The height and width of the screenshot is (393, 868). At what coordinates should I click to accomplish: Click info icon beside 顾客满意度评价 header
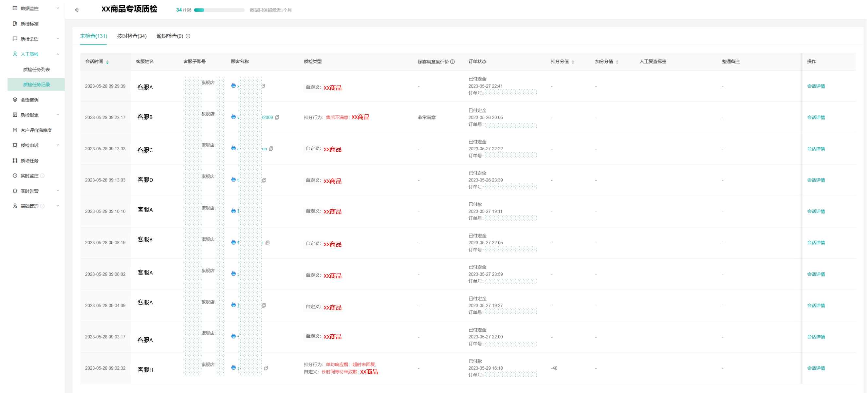click(452, 62)
